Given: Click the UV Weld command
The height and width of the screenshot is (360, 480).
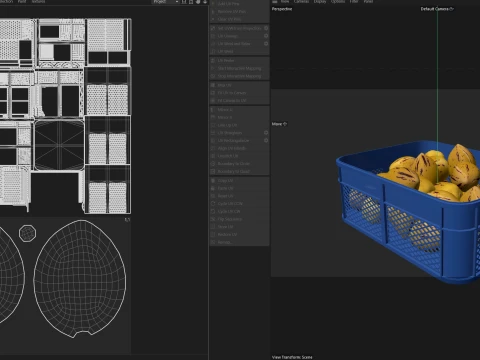Looking at the screenshot, I should click(239, 51).
